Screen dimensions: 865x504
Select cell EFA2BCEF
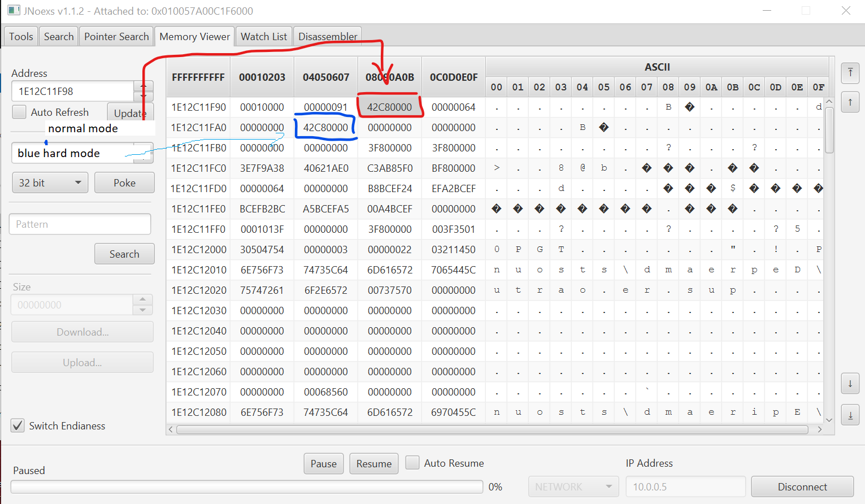(x=453, y=188)
